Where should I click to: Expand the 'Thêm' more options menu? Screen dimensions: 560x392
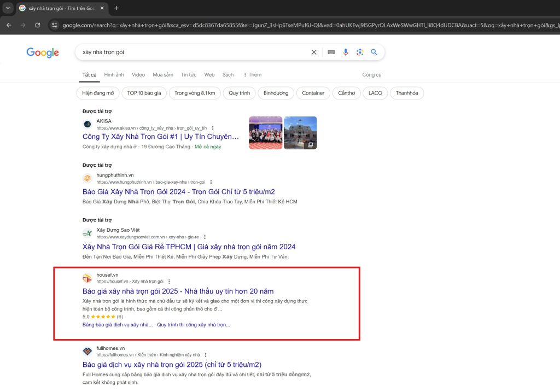(x=253, y=74)
